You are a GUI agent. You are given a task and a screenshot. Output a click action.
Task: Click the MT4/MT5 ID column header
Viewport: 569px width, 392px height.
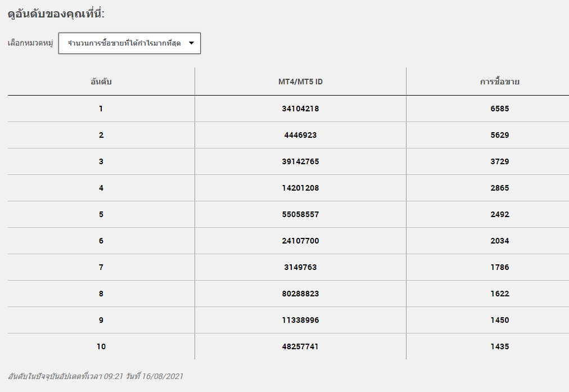[x=300, y=82]
